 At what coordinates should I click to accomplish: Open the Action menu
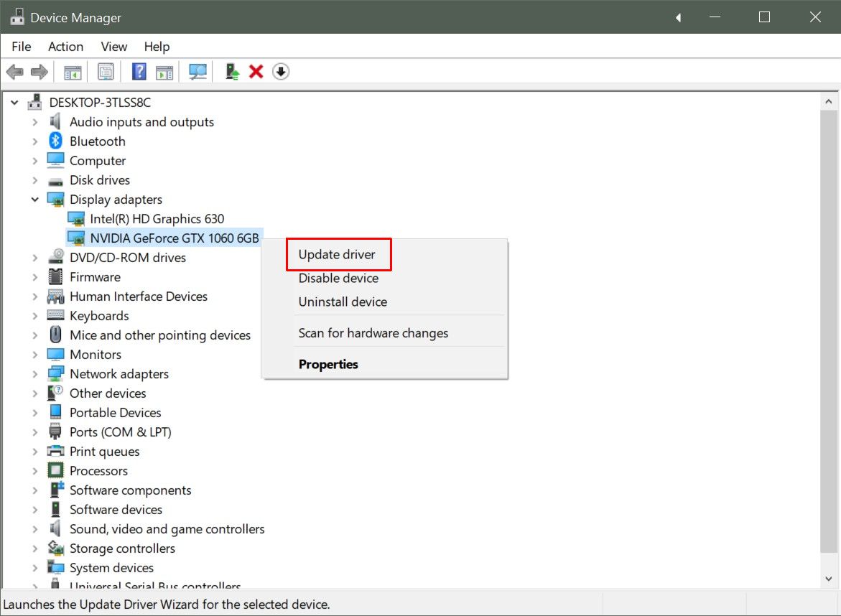[65, 47]
